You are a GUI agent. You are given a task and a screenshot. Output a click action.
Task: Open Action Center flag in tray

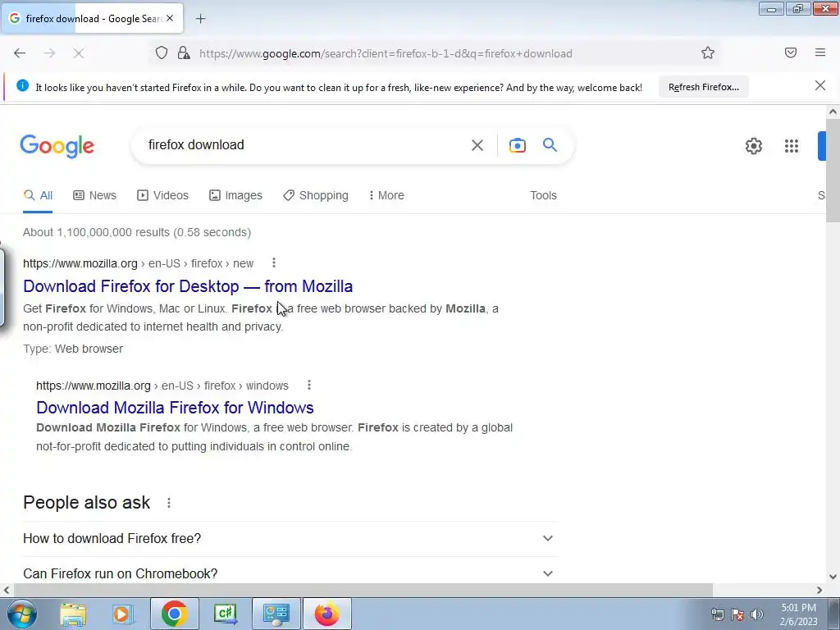pos(737,614)
